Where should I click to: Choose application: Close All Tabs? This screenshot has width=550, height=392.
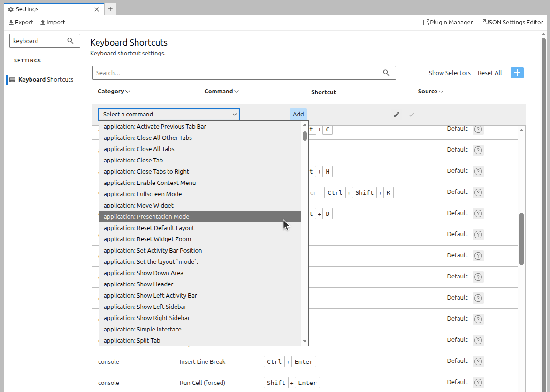coord(200,149)
